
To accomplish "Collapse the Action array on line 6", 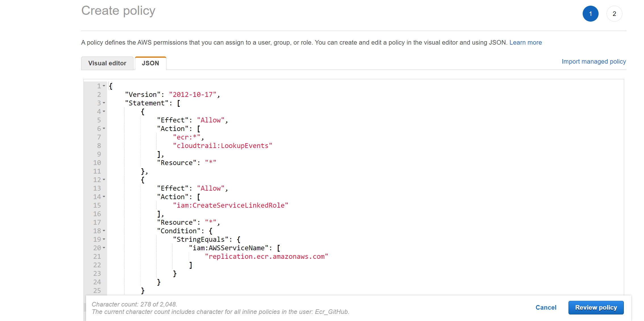I will 104,128.
